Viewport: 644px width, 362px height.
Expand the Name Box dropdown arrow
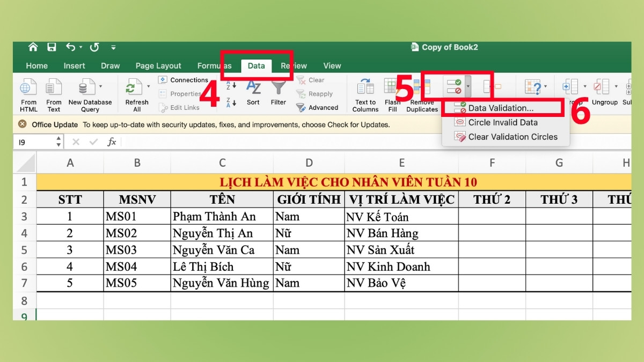click(58, 142)
